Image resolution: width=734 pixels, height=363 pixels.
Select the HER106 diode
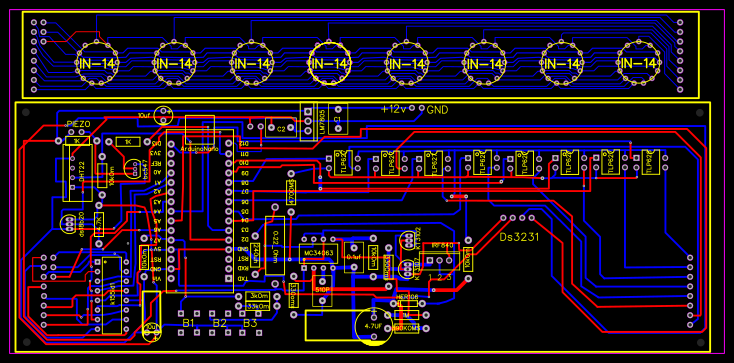click(x=407, y=304)
